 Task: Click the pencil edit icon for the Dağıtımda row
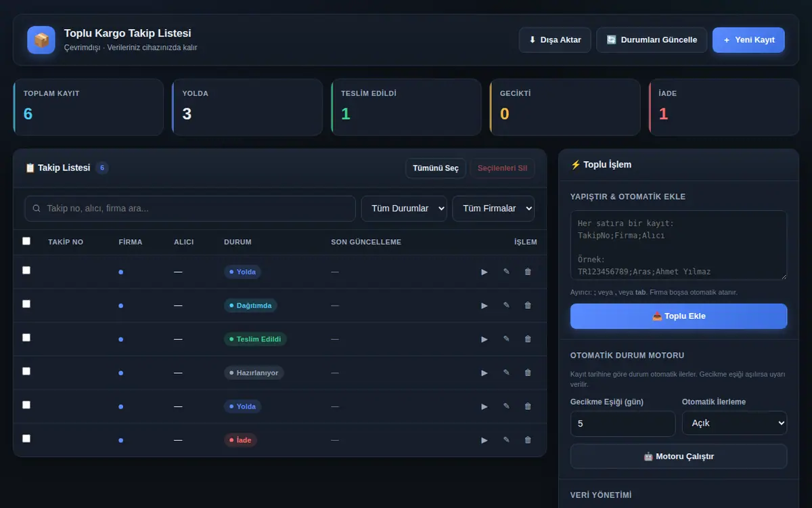click(x=506, y=305)
